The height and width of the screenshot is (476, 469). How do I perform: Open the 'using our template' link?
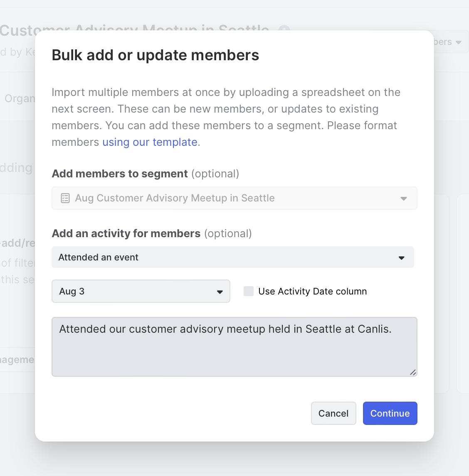pyautogui.click(x=150, y=142)
